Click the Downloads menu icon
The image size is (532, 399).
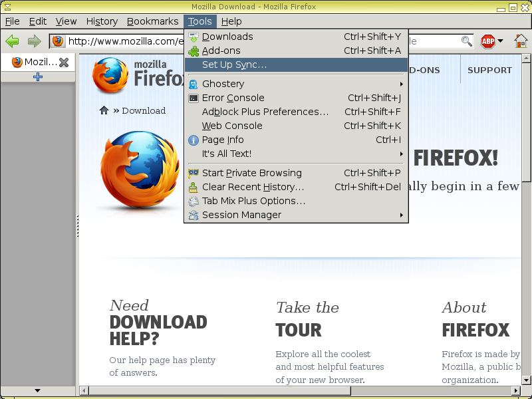tap(194, 37)
